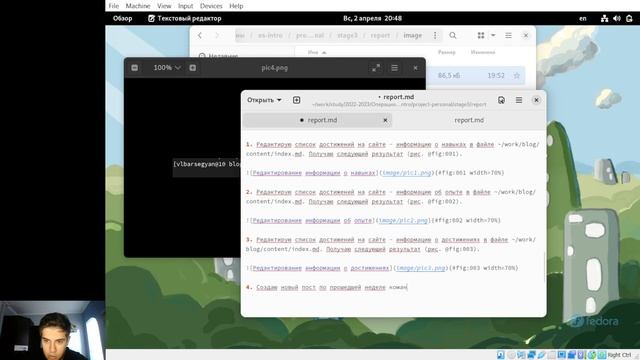Viewport: 640px width, 360px height.
Task: Open the VirtualBox View menu
Action: (x=164, y=6)
